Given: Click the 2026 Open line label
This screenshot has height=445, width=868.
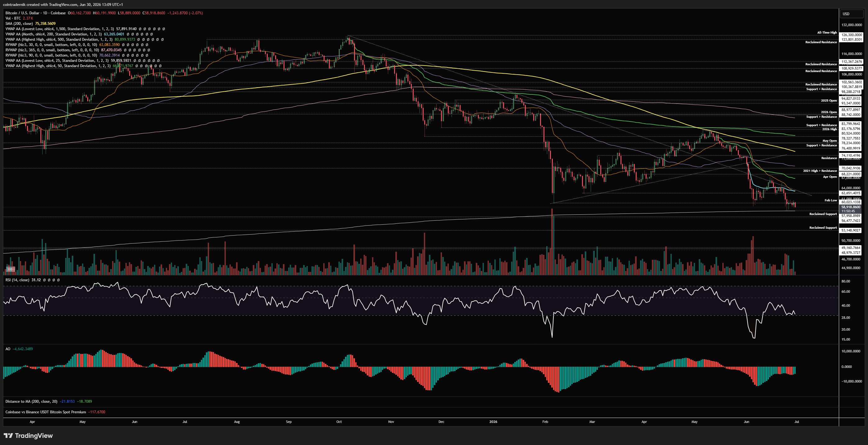Looking at the screenshot, I should pyautogui.click(x=829, y=112).
